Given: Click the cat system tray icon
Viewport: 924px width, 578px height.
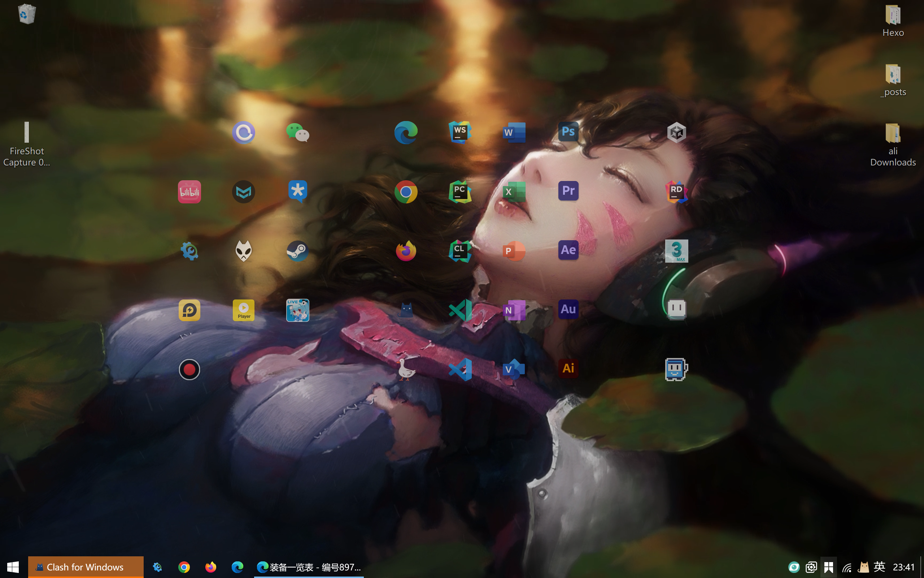Looking at the screenshot, I should click(x=863, y=567).
